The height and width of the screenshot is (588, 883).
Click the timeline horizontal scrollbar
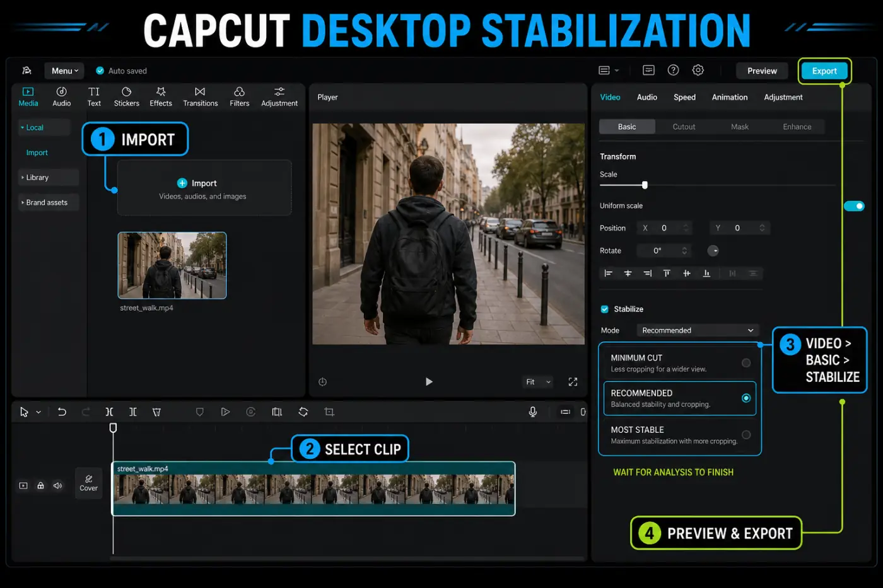[x=347, y=558]
